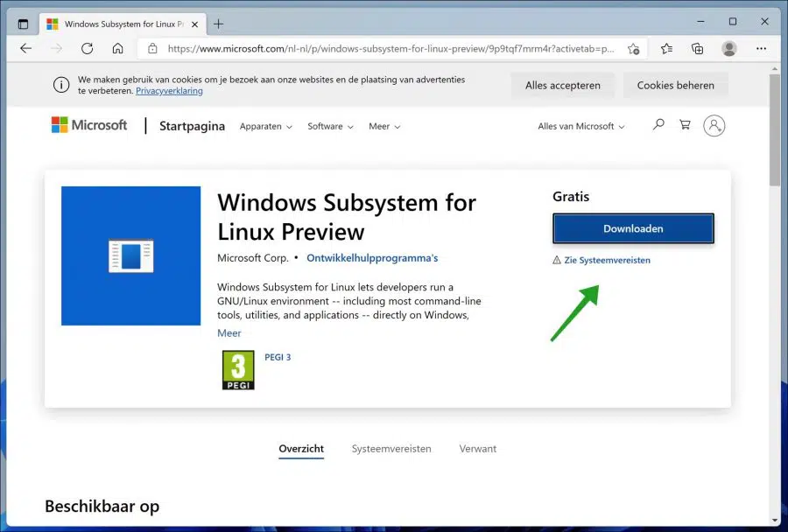Add page to favorites star icon
Viewport: 788px width, 532px height.
pos(633,49)
